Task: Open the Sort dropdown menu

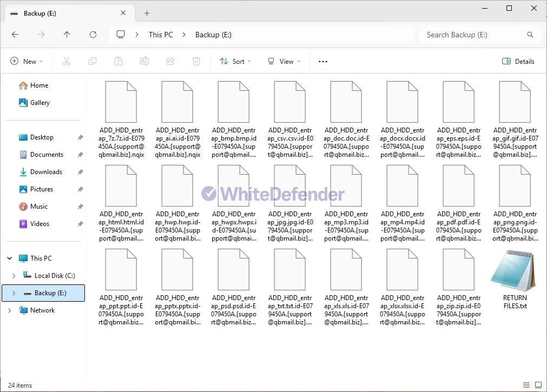Action: pos(235,62)
